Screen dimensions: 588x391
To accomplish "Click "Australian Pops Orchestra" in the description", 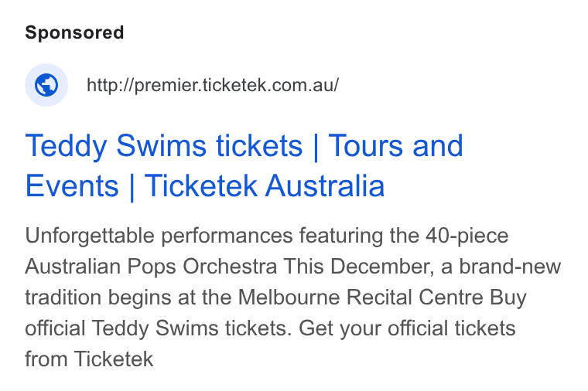I will 151,267.
